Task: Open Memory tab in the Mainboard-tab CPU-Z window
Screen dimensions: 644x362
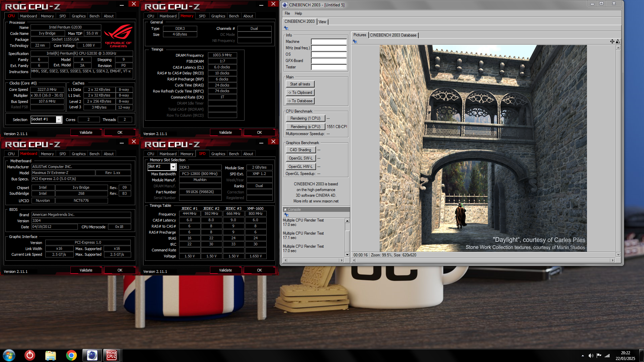Action: [47, 154]
